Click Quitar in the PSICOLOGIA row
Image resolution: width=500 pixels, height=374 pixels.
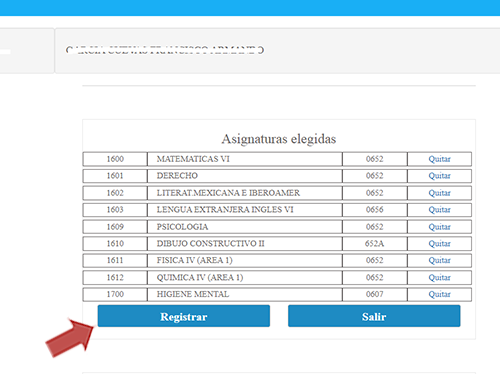pos(439,227)
